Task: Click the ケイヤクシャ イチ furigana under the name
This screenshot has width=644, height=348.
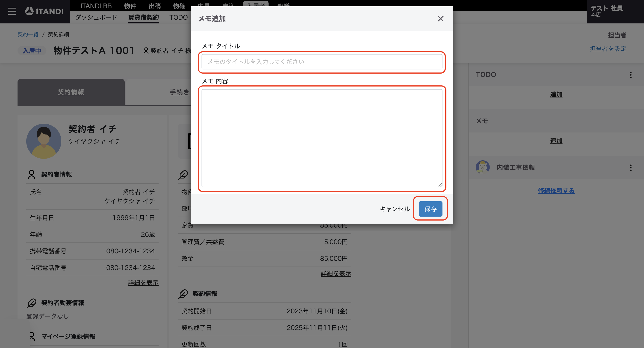Action: (x=94, y=141)
